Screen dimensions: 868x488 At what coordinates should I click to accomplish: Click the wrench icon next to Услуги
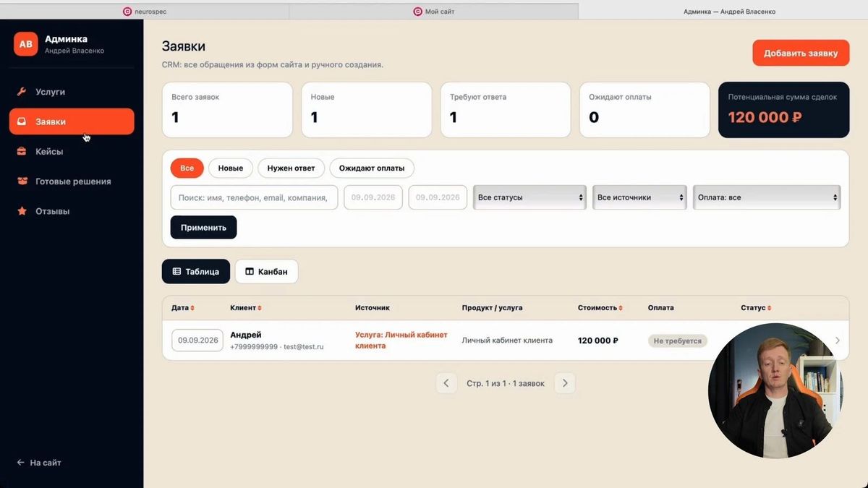22,92
